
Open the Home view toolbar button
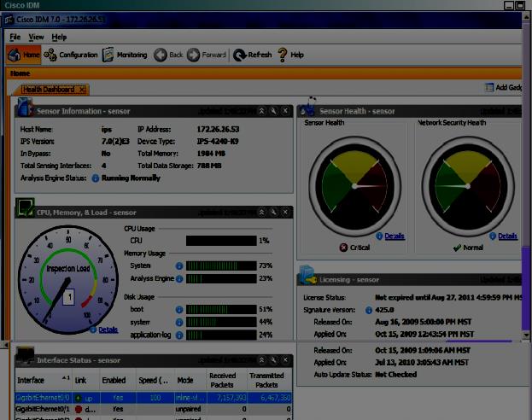pos(23,55)
